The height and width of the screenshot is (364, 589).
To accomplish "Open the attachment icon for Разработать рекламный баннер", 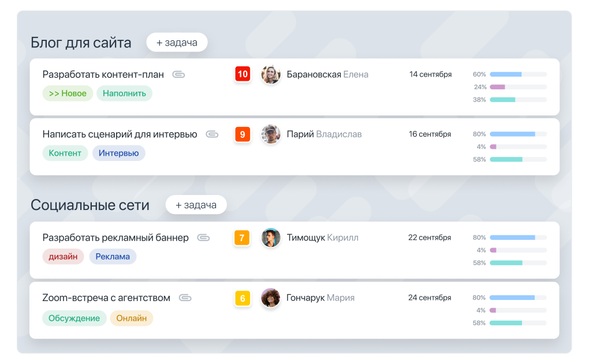I will tap(203, 238).
